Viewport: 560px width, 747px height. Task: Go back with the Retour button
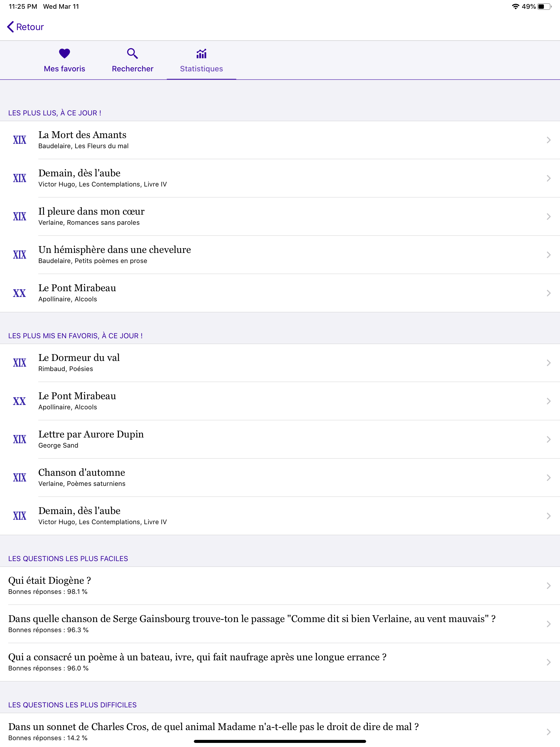point(26,27)
